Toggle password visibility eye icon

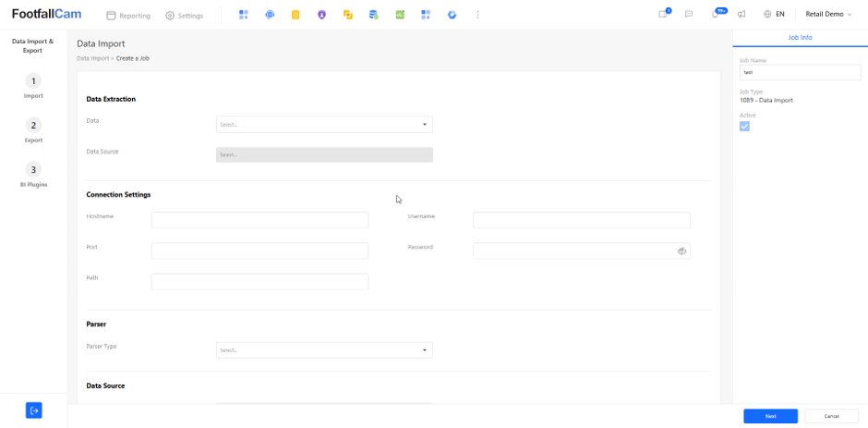[x=681, y=251]
